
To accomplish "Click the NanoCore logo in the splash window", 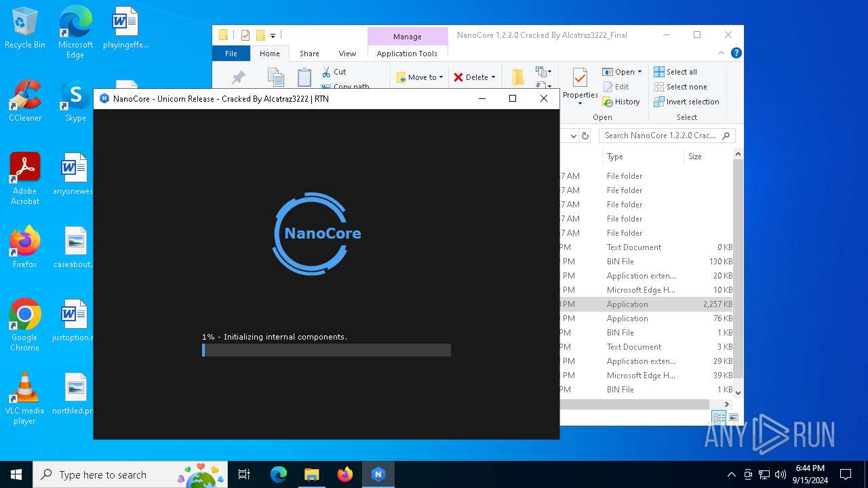I will click(317, 233).
